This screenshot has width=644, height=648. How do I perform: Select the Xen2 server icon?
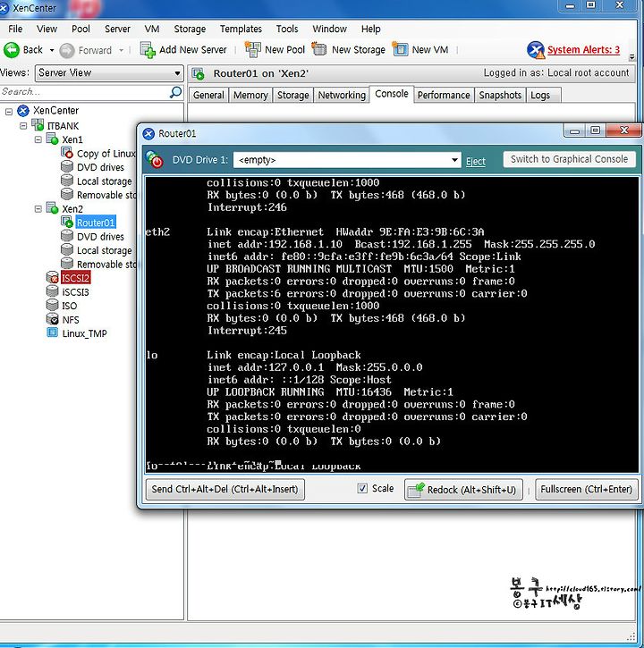pyautogui.click(x=52, y=208)
